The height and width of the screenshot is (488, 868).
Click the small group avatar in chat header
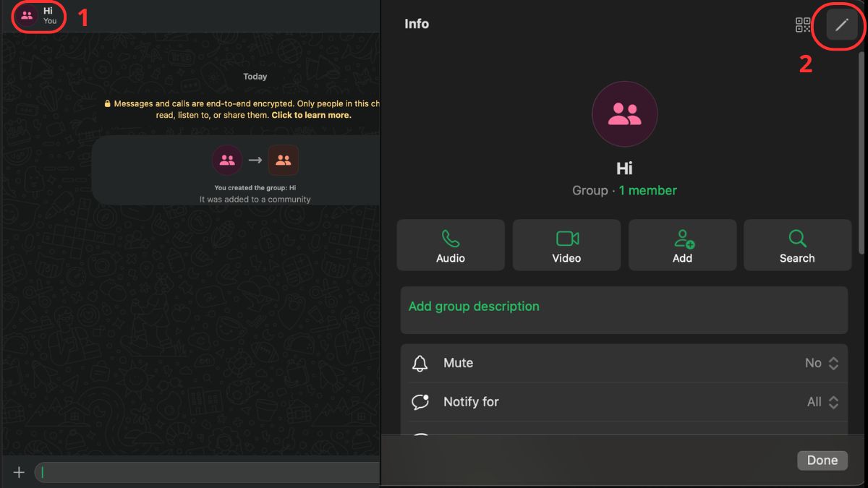click(x=27, y=15)
